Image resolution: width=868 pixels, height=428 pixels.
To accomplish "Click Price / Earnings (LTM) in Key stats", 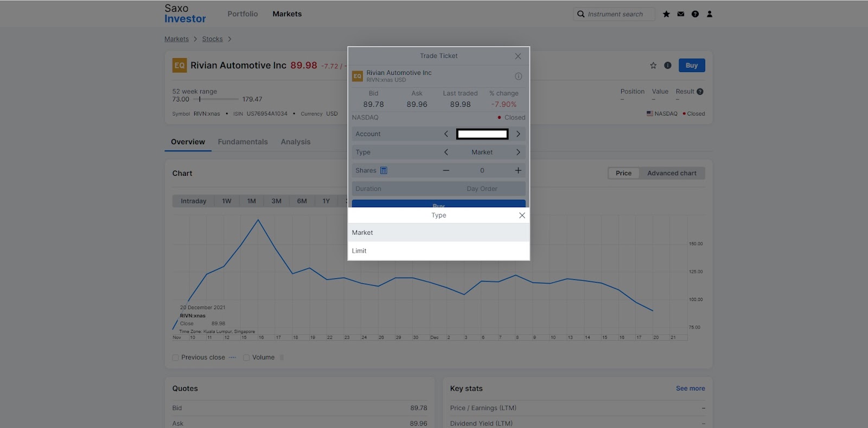I will tap(483, 408).
